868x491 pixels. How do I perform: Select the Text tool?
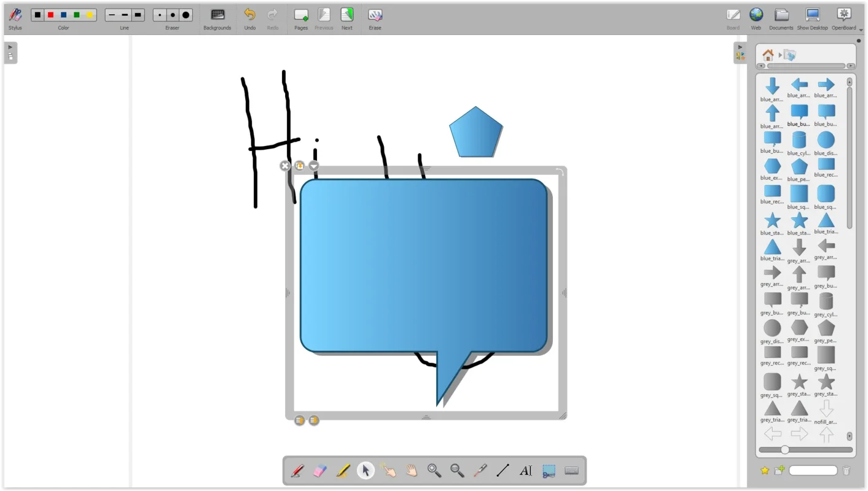(x=526, y=471)
